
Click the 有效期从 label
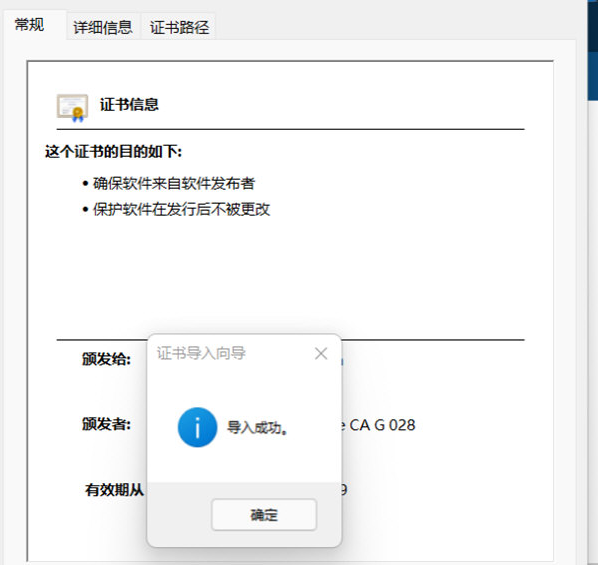(114, 489)
